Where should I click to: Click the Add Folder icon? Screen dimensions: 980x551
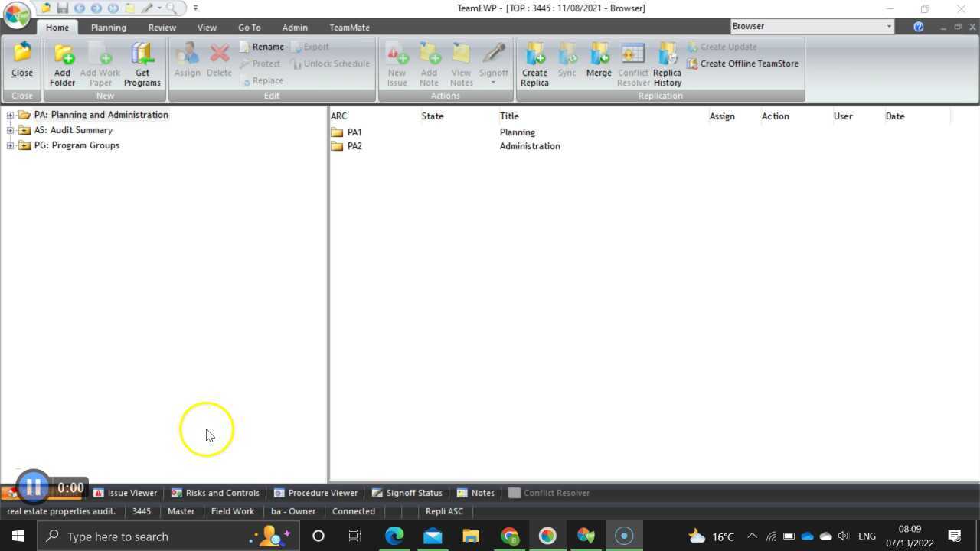coord(62,63)
